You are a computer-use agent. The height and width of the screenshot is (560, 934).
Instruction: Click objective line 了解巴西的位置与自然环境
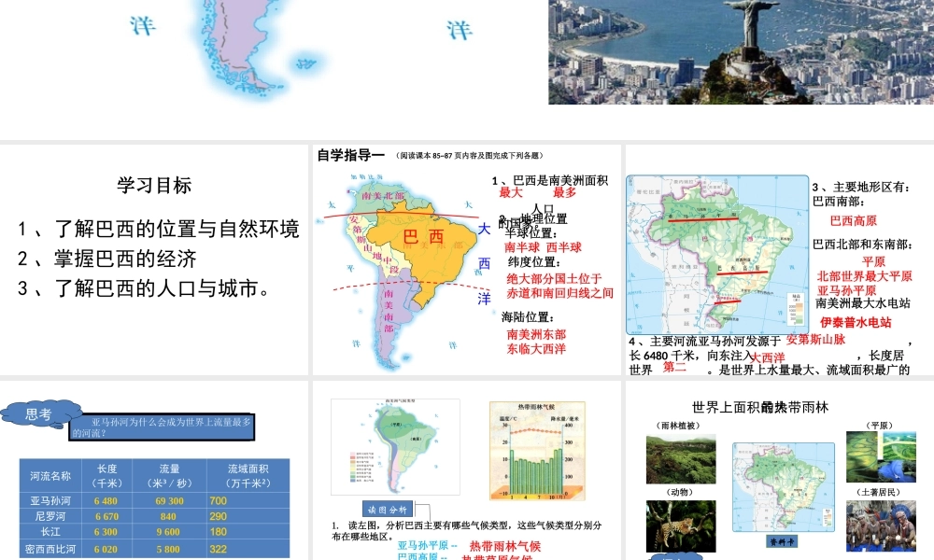159,229
